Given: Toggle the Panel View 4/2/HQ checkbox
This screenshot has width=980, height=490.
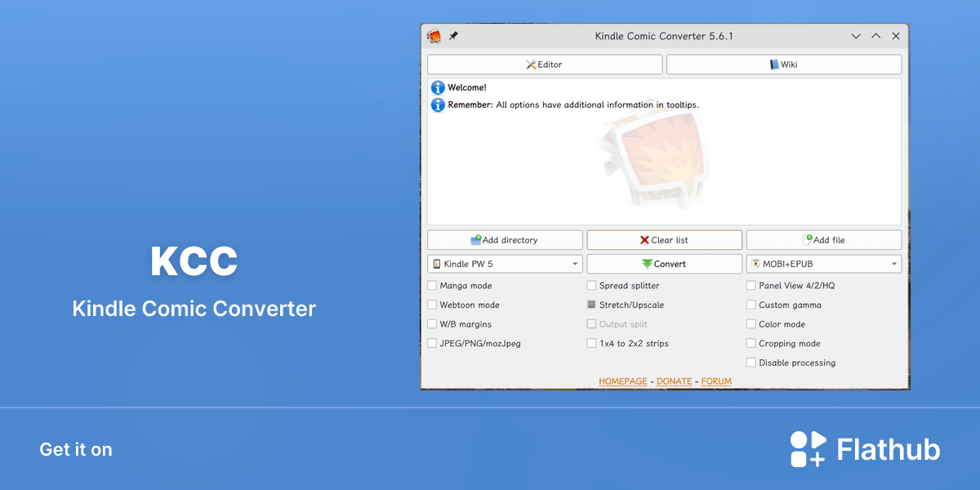Looking at the screenshot, I should click(x=751, y=286).
